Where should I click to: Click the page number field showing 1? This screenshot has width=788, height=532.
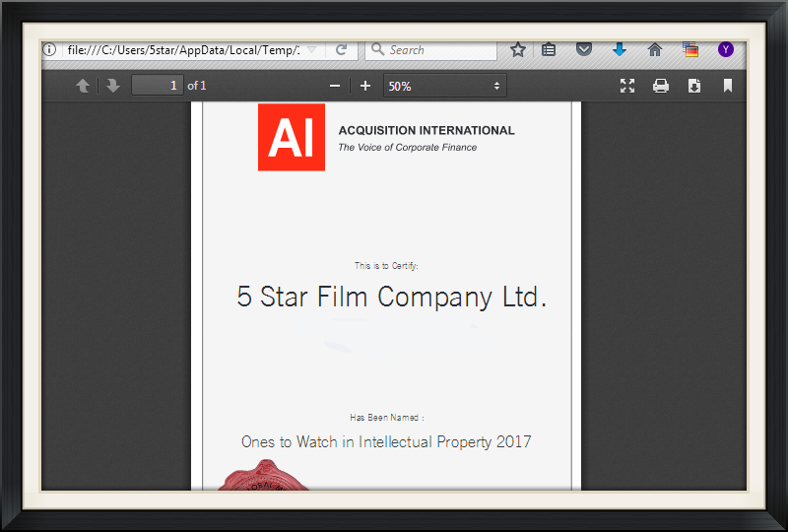click(158, 85)
